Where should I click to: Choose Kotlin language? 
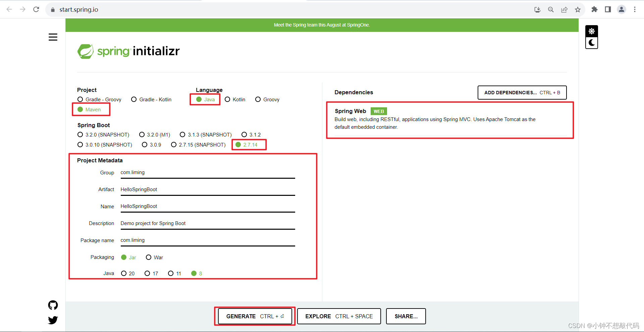(x=235, y=100)
